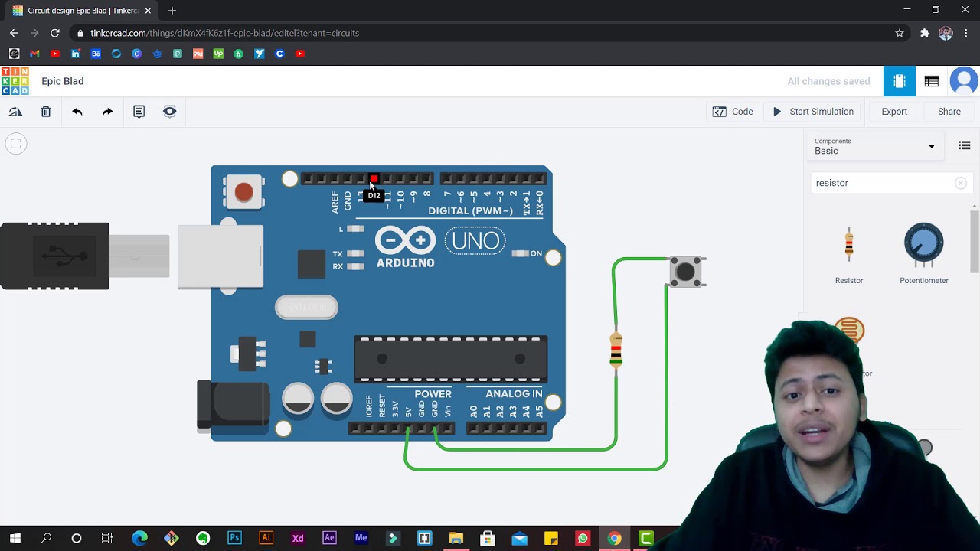980x551 pixels.
Task: Click the Share button
Action: click(x=949, y=112)
